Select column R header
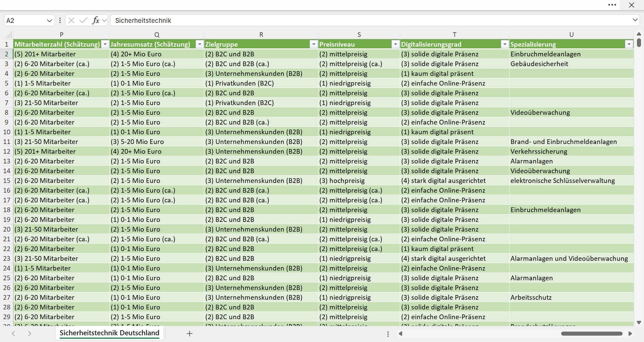644x342 pixels. pos(261,35)
